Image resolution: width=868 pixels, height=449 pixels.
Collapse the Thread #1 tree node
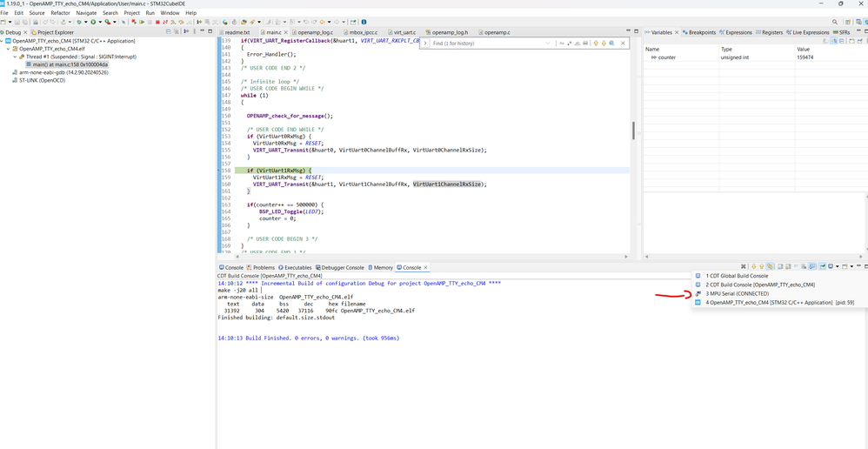[x=17, y=57]
